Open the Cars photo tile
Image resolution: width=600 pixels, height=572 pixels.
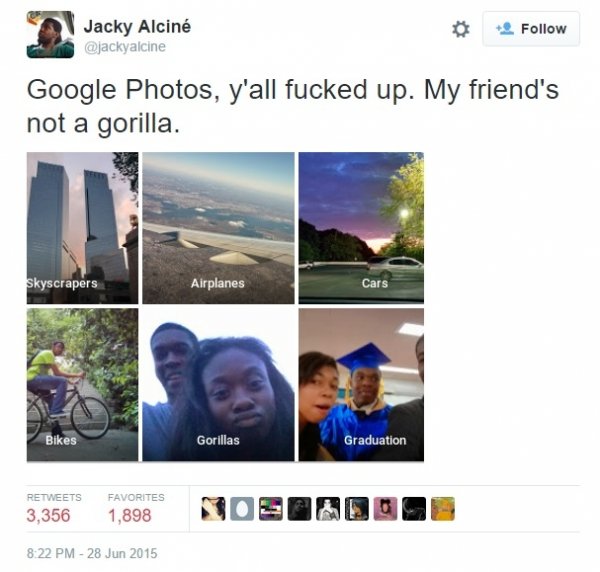click(361, 228)
